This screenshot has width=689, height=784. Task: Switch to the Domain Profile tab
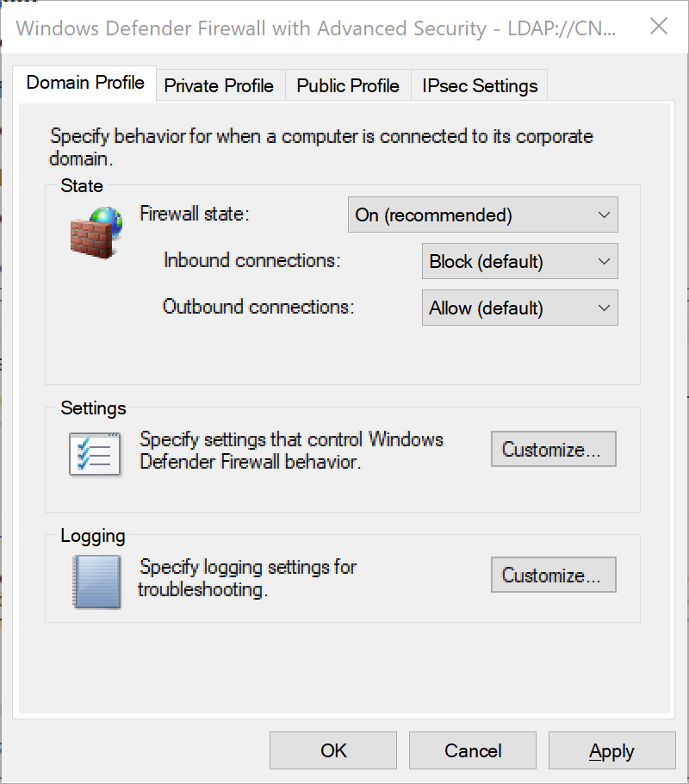[85, 83]
